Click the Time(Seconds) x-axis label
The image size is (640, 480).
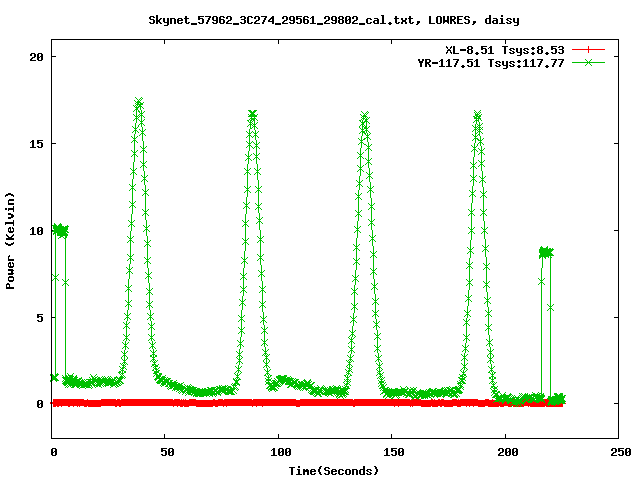click(334, 471)
